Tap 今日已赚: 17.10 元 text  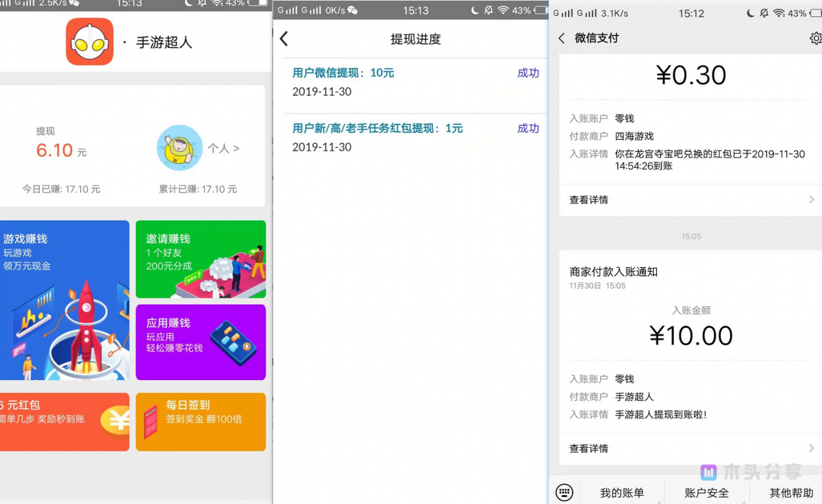61,189
